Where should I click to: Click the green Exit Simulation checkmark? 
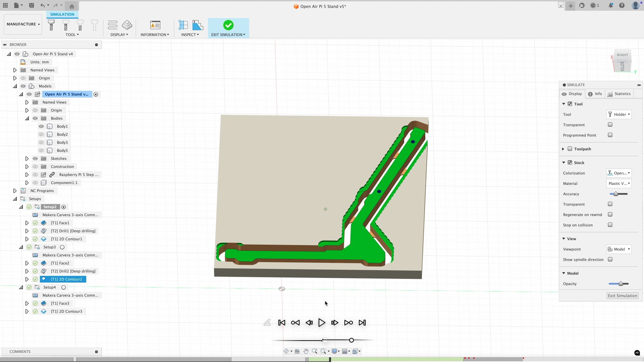coord(228,25)
